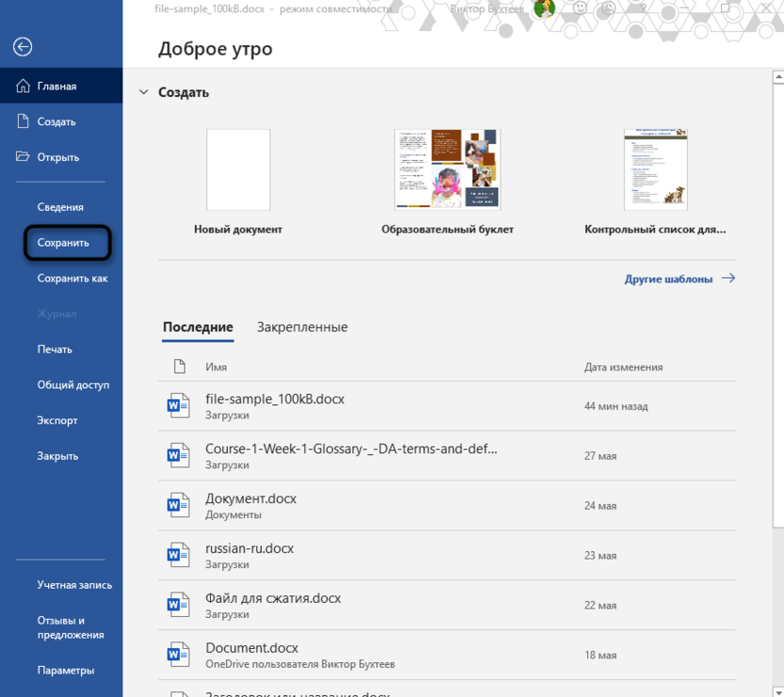
Task: Click the Создать new page icon in sidebar
Action: coord(23,122)
